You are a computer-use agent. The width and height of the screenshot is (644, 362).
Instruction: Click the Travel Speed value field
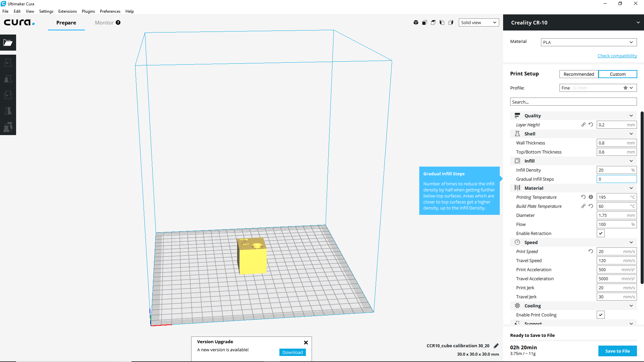coord(616,260)
